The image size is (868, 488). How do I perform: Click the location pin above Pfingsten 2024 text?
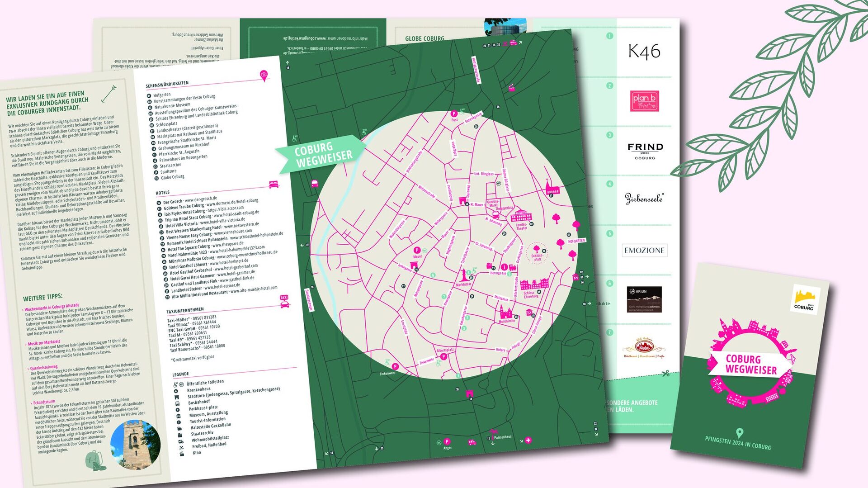coord(740,433)
